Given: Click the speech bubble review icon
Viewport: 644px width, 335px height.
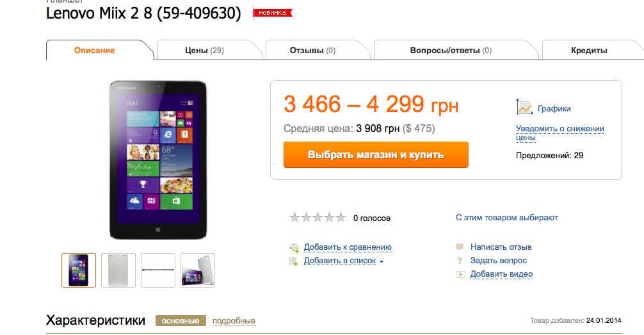Looking at the screenshot, I should [x=460, y=247].
